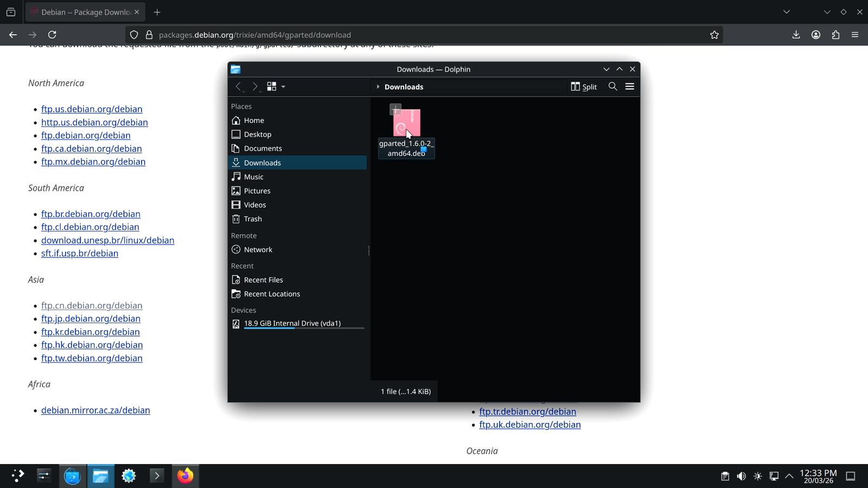
Task: Open Dolphin view mode dropdown arrow
Action: [283, 87]
